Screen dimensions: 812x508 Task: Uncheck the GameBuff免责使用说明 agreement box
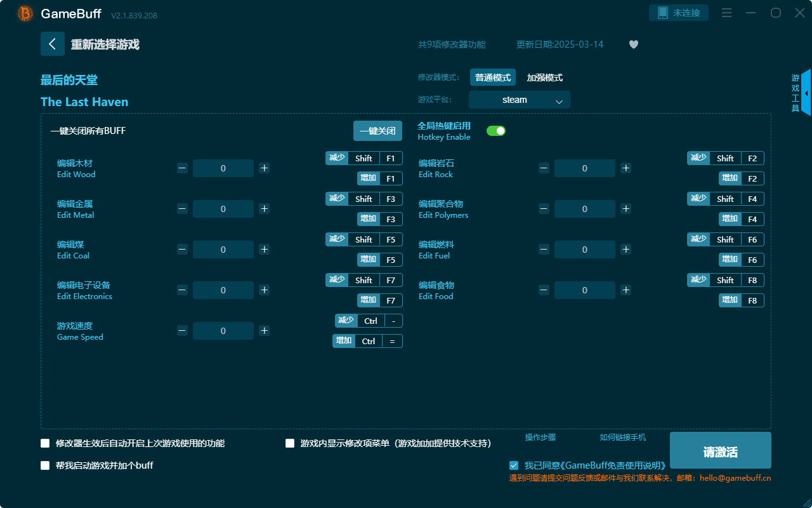[514, 465]
